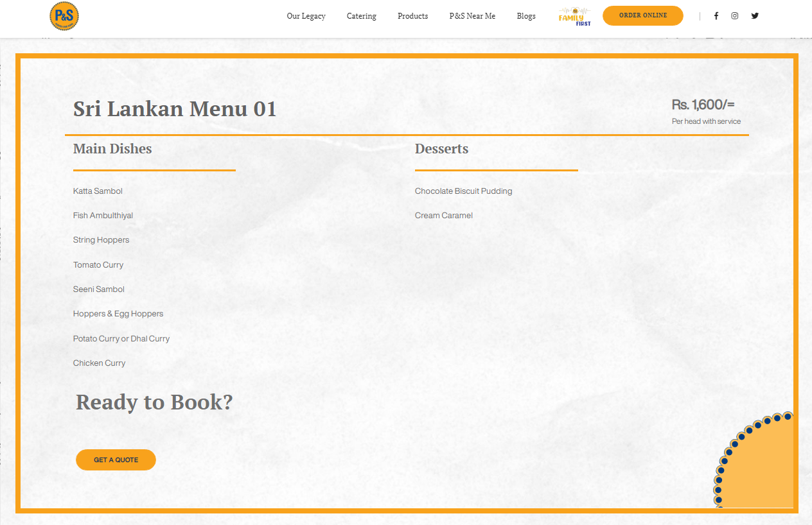The image size is (812, 525).
Task: Click the orange scalloped corner decoration
Action: 761,469
